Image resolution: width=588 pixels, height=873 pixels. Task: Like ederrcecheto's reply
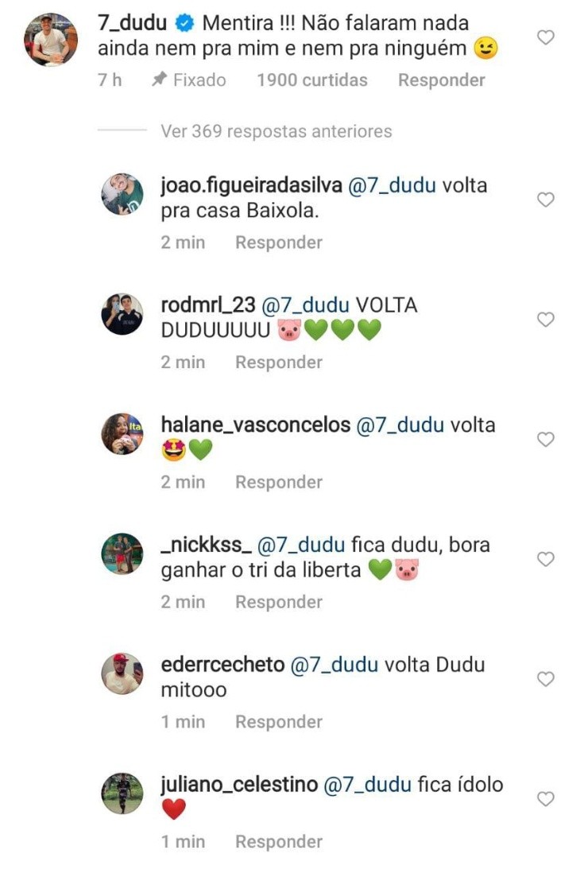coord(546,679)
